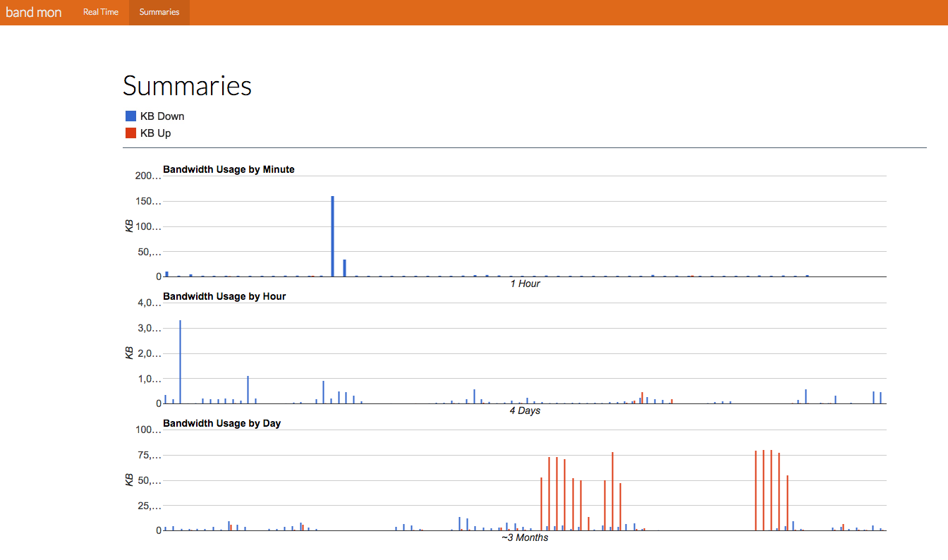
Task: Click the ~3 Months axis label
Action: click(x=525, y=537)
